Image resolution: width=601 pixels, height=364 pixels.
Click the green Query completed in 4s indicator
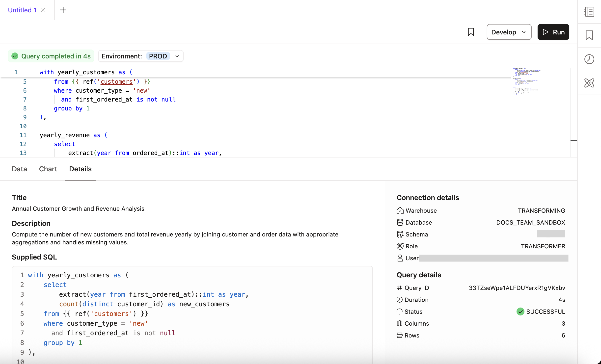(x=51, y=56)
